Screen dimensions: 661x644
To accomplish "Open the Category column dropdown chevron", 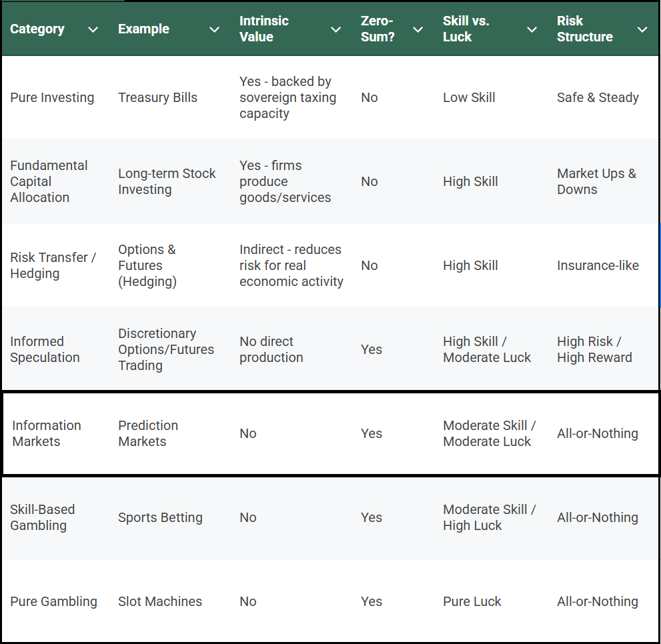I will 93,29.
